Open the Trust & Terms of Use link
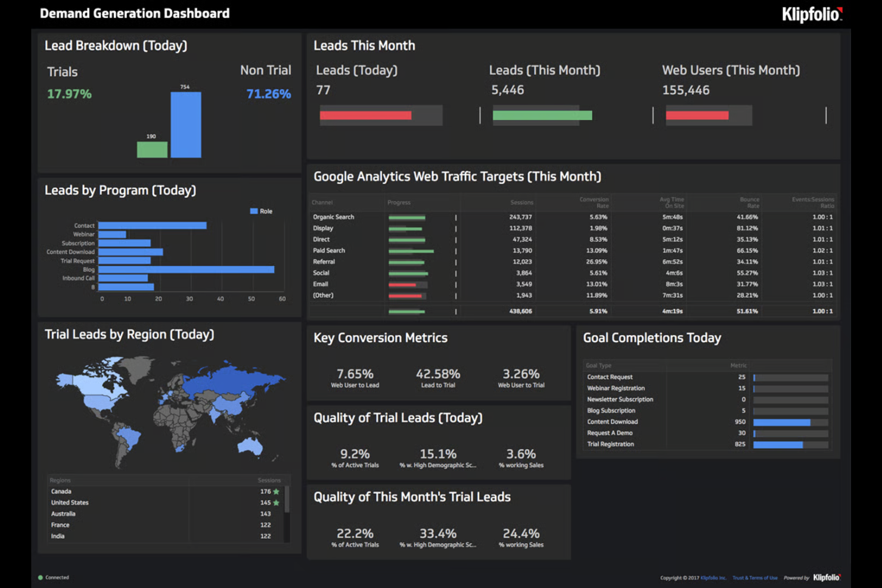Screen dimensions: 882x588 (755, 578)
